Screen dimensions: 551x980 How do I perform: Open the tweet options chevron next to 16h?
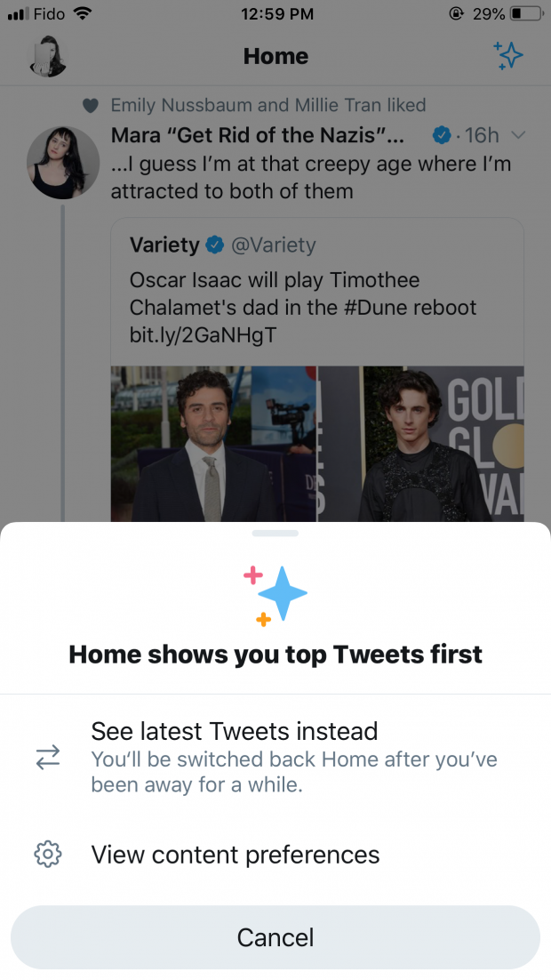[x=517, y=135]
